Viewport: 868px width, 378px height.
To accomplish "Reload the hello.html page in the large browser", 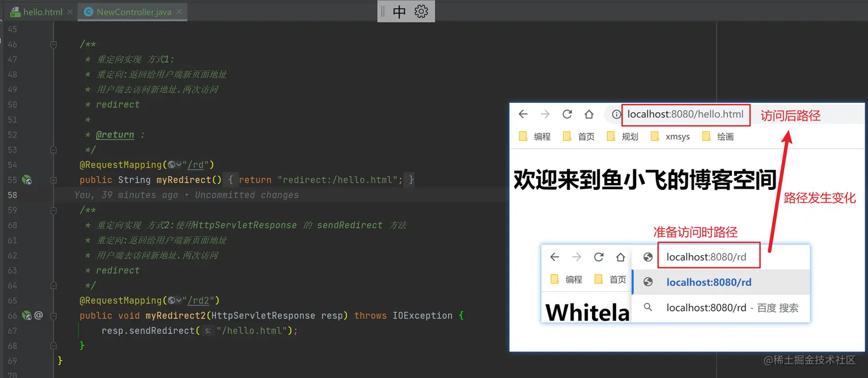I will (x=567, y=114).
